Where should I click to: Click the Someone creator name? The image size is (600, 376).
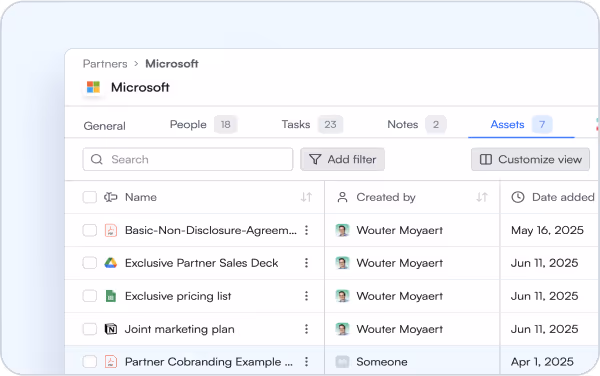[x=382, y=361]
